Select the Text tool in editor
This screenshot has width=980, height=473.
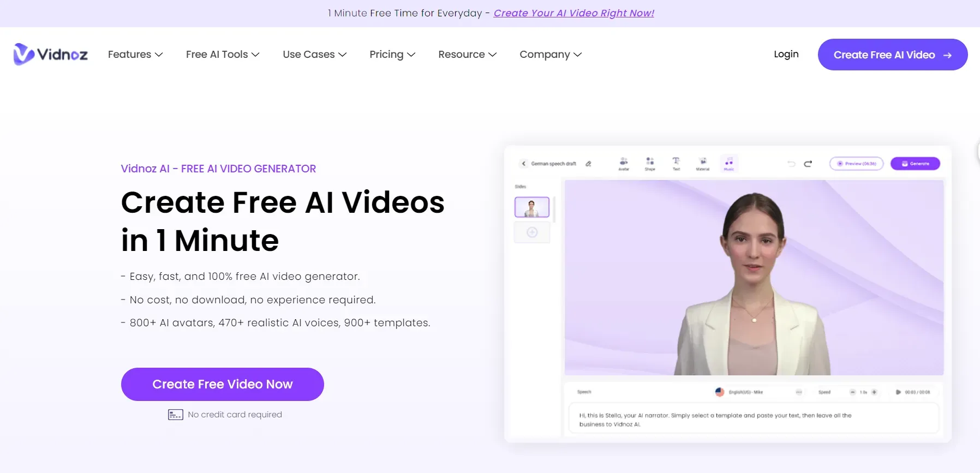pos(676,164)
